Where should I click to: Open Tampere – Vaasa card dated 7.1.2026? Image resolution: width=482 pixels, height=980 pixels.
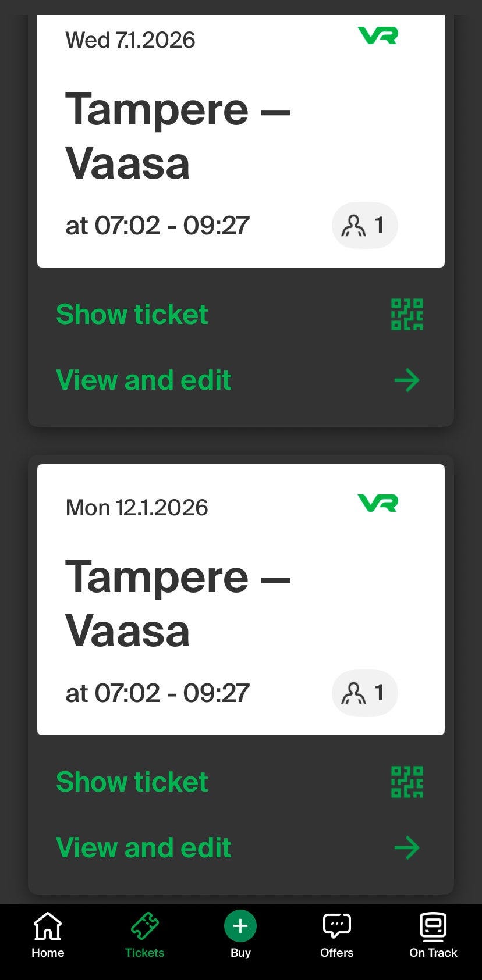tap(178, 137)
